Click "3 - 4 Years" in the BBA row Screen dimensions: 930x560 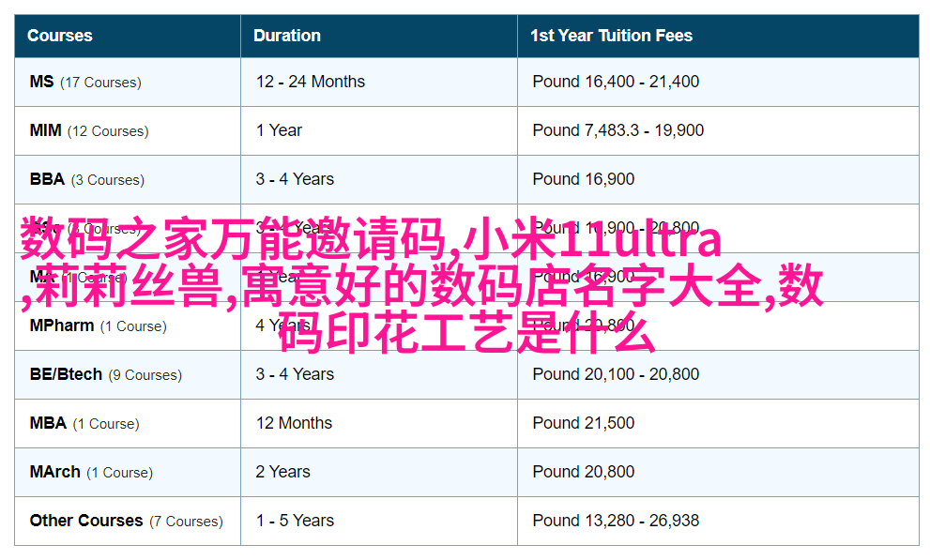[x=295, y=179]
